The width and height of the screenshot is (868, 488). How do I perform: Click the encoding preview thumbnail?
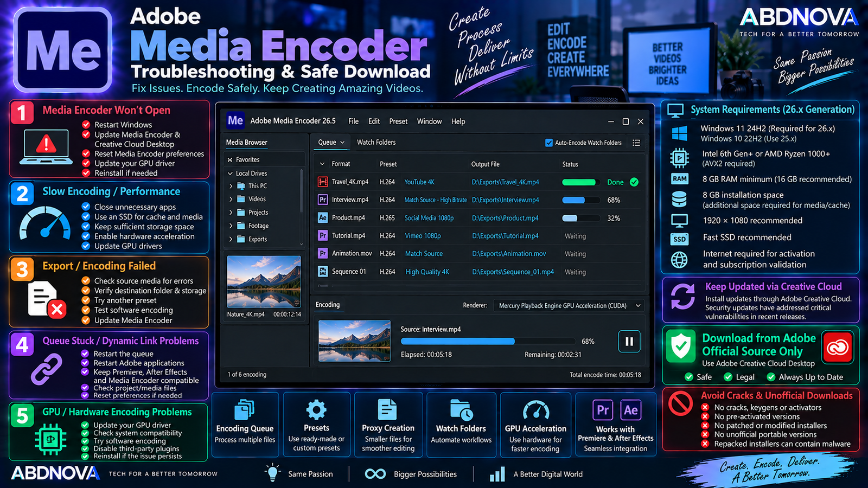354,341
